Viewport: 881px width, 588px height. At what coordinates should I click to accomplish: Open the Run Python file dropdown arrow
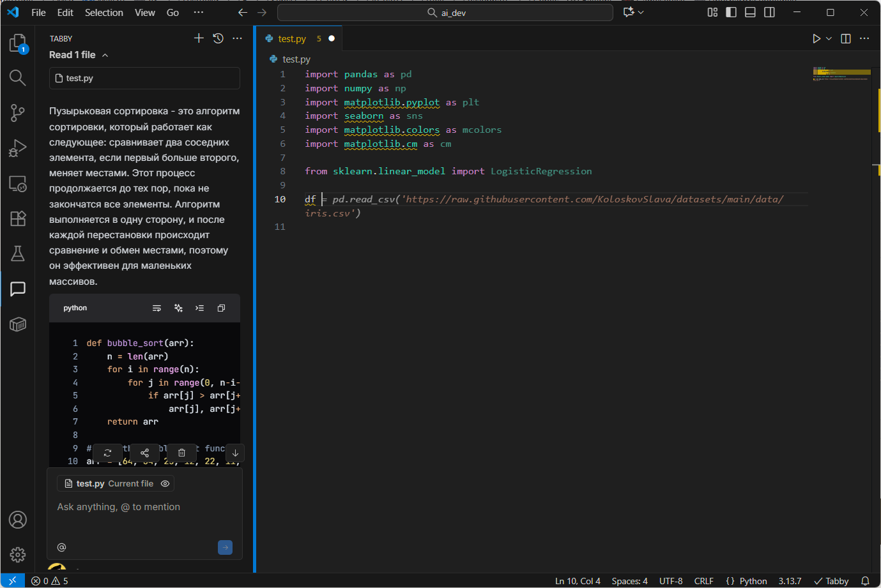pyautogui.click(x=829, y=39)
